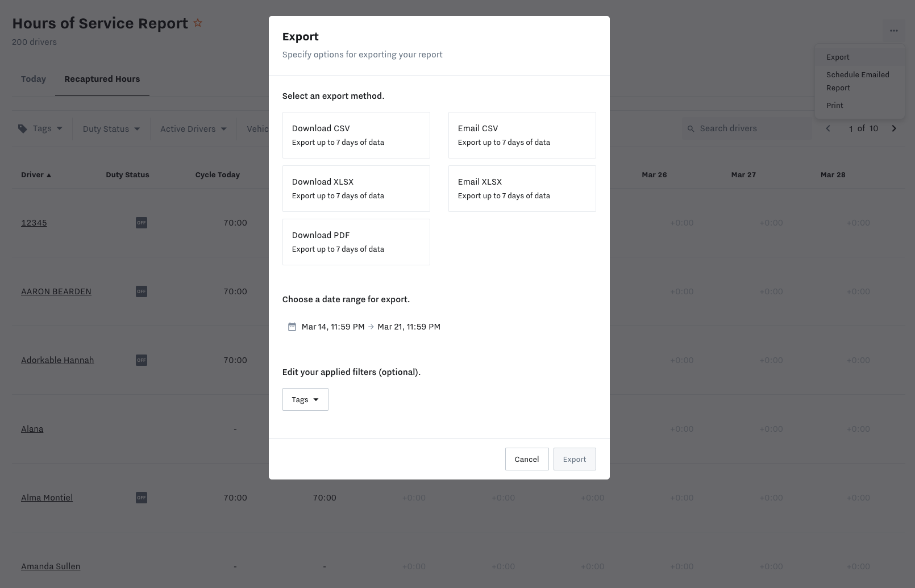Select the Download PDF export option

pos(356,242)
